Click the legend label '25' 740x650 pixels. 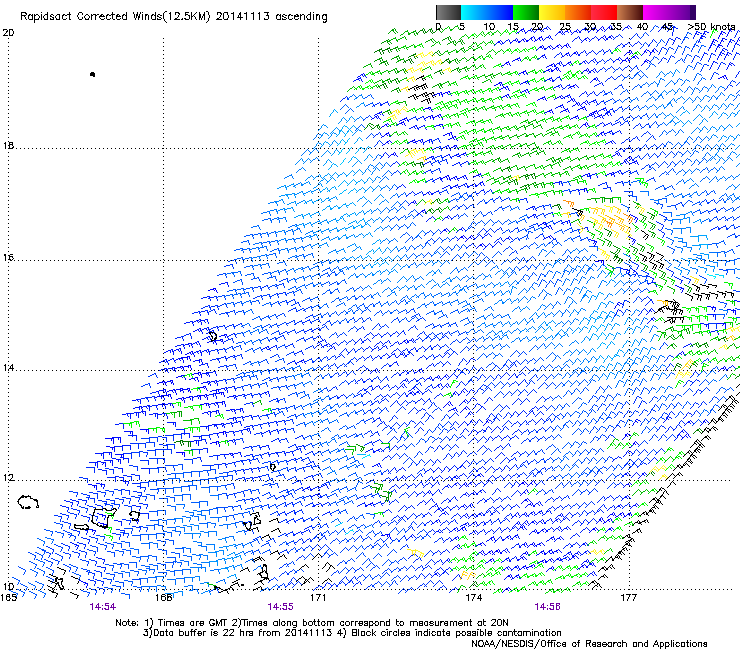(564, 26)
